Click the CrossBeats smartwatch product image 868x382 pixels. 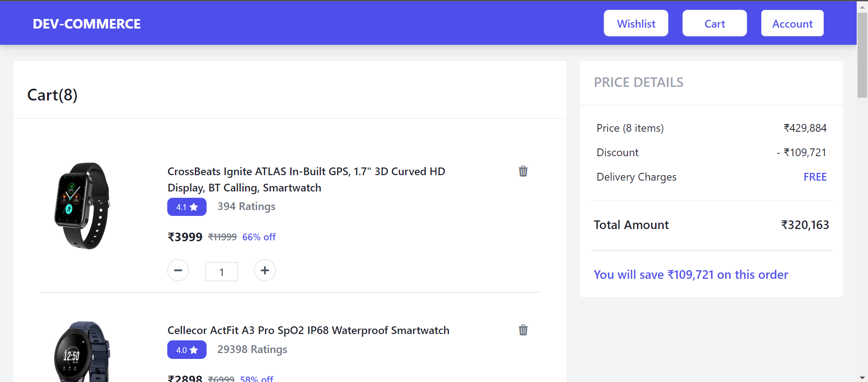pos(82,205)
